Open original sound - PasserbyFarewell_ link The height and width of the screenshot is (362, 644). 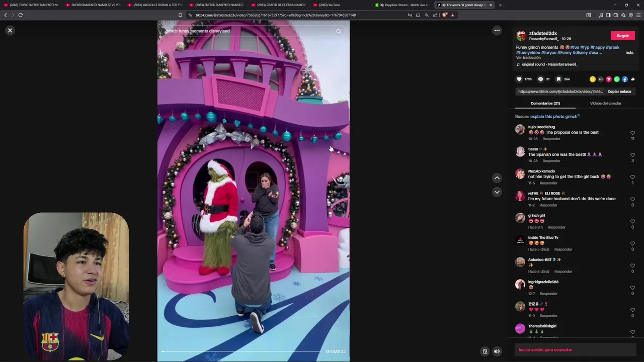point(549,64)
